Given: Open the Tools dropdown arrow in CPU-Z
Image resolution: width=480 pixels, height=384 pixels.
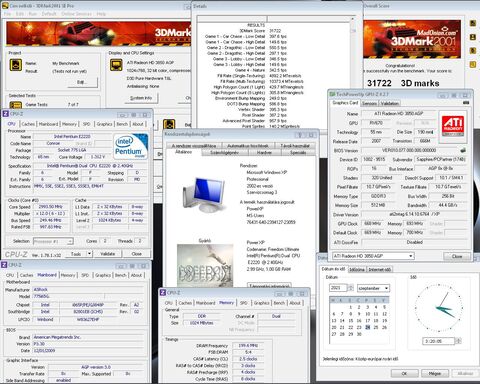Looking at the screenshot, I should (x=89, y=254).
